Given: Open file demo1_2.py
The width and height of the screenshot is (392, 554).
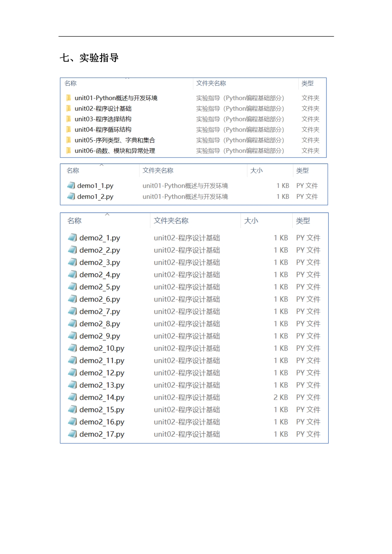Looking at the screenshot, I should tap(95, 197).
